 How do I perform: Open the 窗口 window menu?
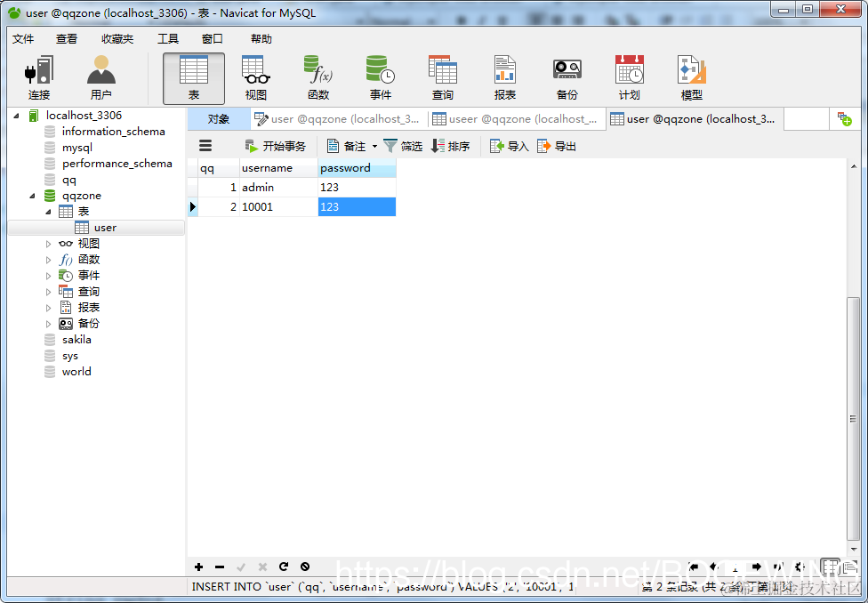213,39
